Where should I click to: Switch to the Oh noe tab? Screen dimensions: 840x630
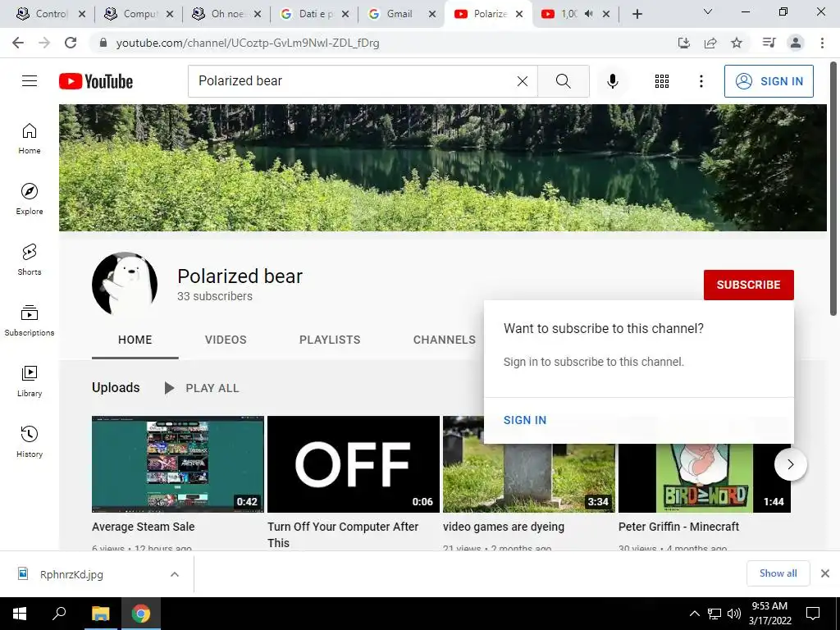point(226,14)
